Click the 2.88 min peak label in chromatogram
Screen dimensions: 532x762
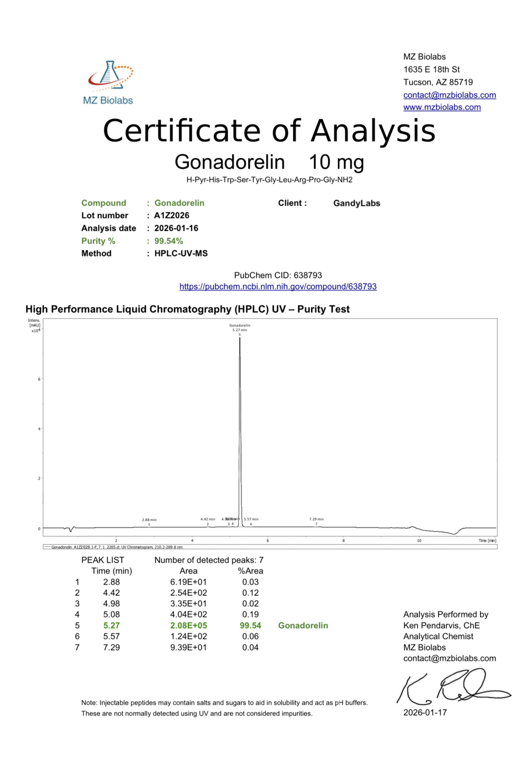pos(149,520)
